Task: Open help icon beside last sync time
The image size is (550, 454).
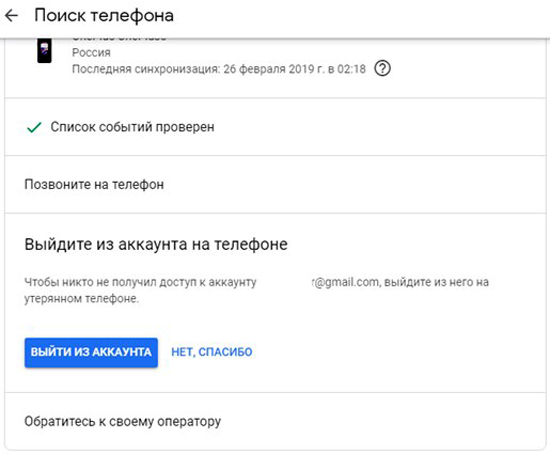Action: click(382, 68)
